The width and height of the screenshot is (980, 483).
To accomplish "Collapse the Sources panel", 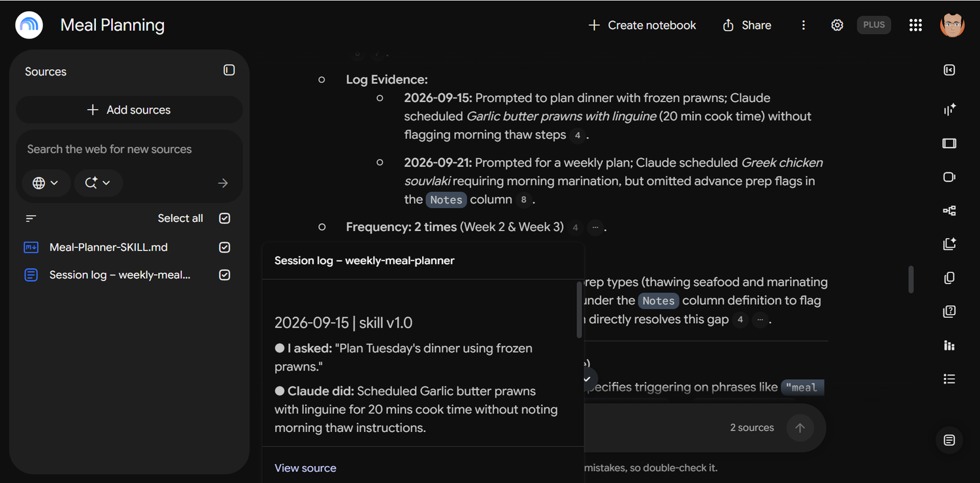I will coord(229,70).
